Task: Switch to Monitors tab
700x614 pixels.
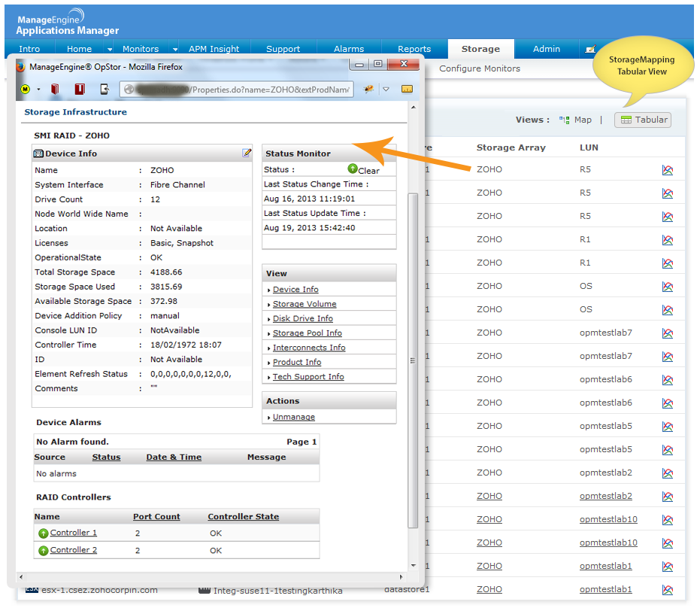Action: pyautogui.click(x=141, y=49)
